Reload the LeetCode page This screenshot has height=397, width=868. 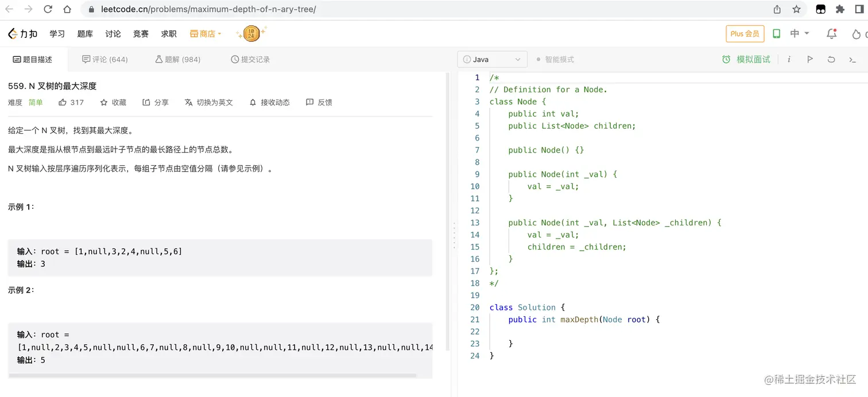click(x=48, y=9)
